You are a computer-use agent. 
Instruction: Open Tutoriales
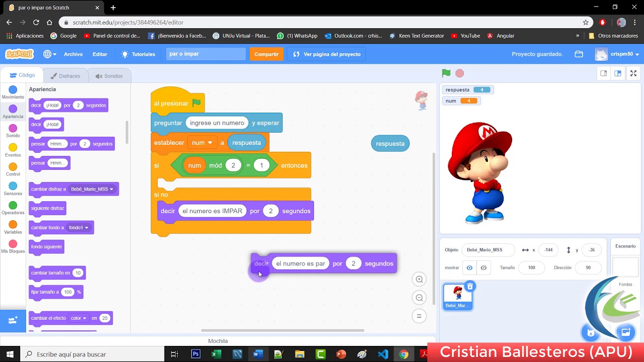(x=138, y=54)
